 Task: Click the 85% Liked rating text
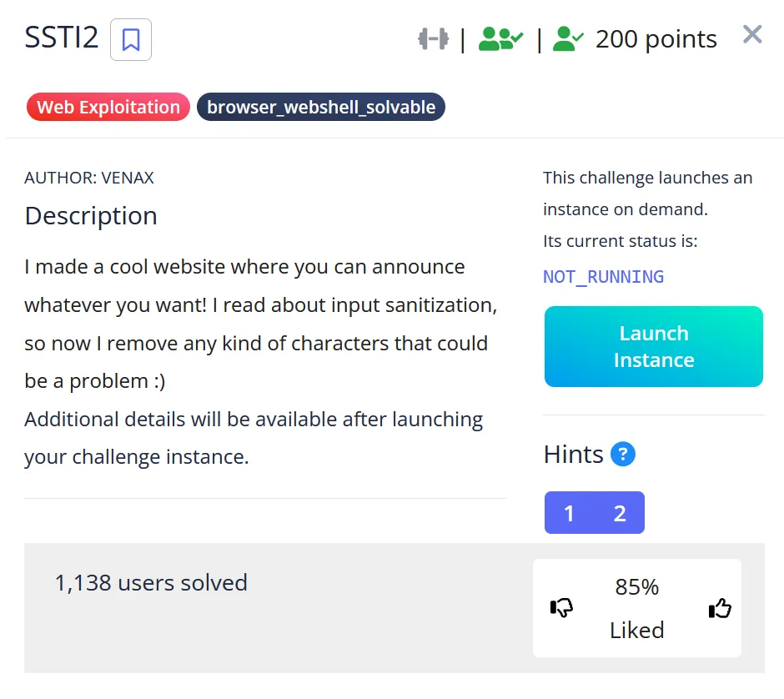pyautogui.click(x=637, y=608)
